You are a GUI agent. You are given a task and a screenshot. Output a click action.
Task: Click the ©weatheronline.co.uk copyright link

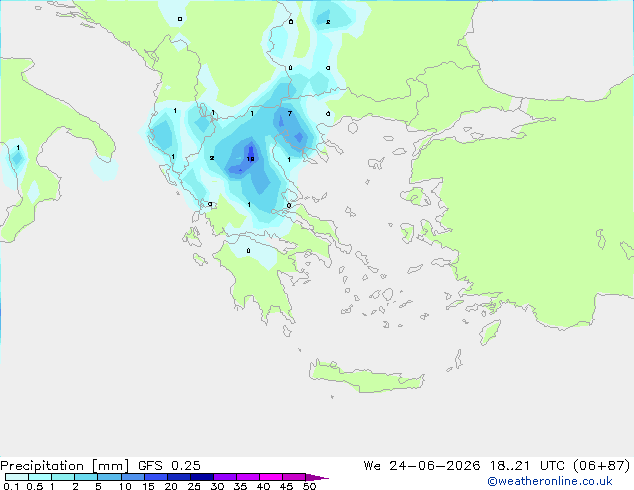[x=550, y=481]
